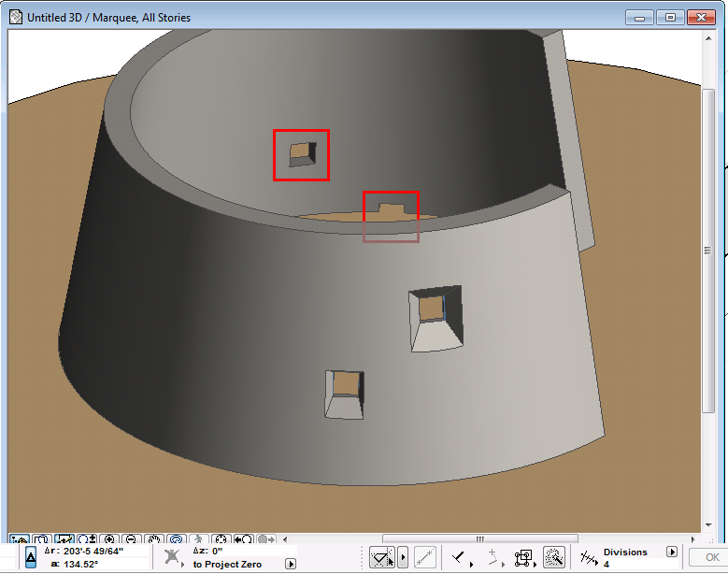Open cursor snap variants dropdown arrow

(403, 557)
